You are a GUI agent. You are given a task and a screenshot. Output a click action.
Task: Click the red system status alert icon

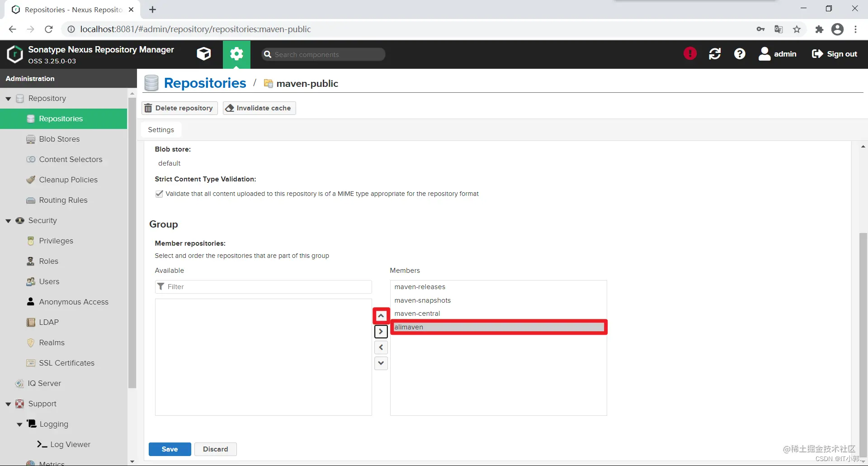(690, 53)
